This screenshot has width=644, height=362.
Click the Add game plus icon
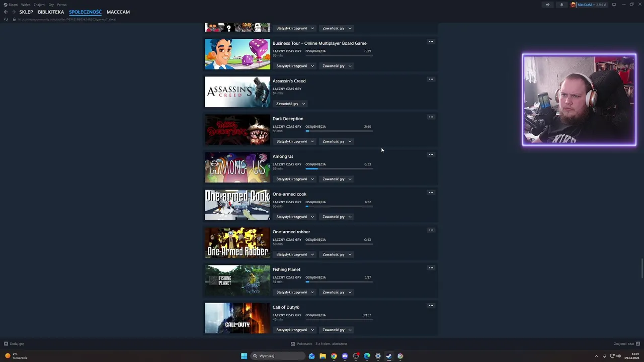point(6,344)
